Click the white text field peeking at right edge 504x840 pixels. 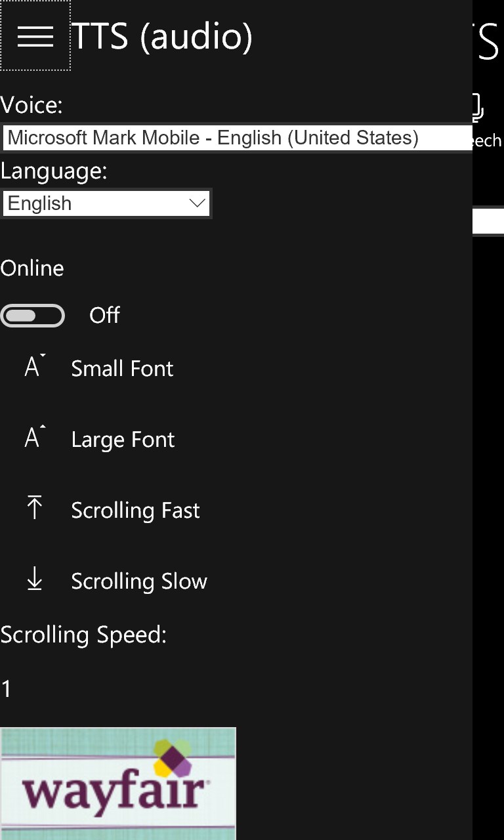[x=488, y=221]
